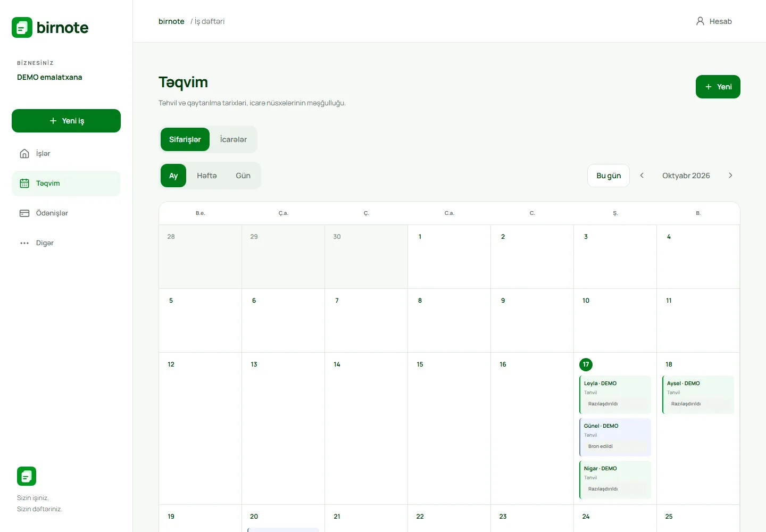Open Ödənişlər in the sidebar
The height and width of the screenshot is (532, 766).
66,213
